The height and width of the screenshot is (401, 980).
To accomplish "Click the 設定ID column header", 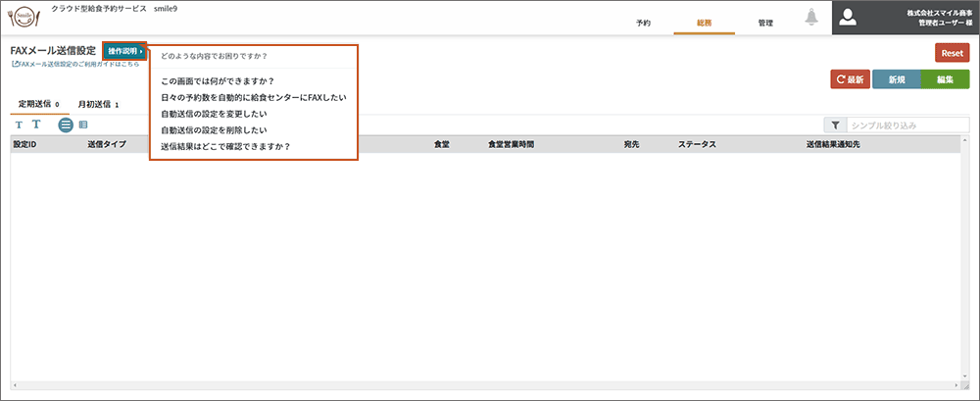I will pyautogui.click(x=25, y=144).
